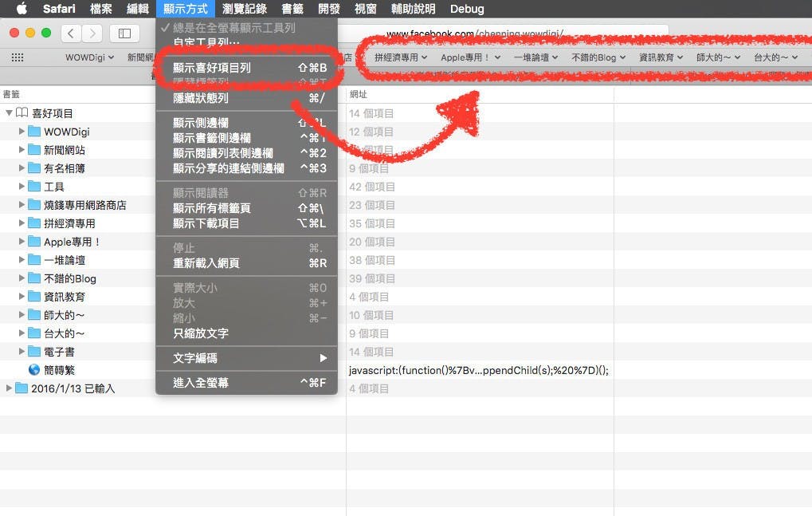
Task: Expand the 工具 folder triangle
Action: click(22, 186)
